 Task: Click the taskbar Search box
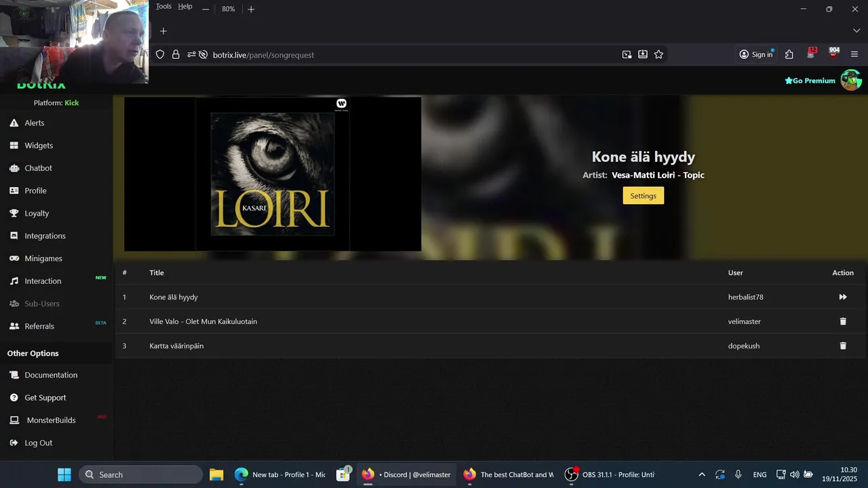pos(141,474)
